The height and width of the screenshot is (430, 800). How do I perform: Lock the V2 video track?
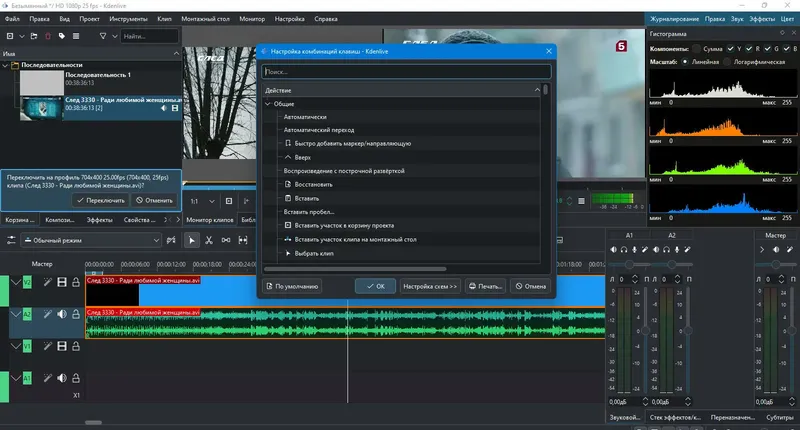tap(76, 283)
